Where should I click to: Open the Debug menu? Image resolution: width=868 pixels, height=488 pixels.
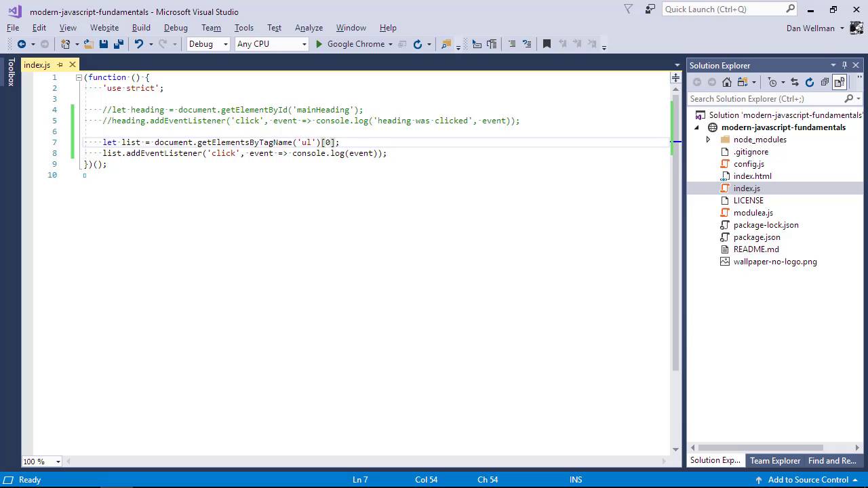click(x=176, y=28)
